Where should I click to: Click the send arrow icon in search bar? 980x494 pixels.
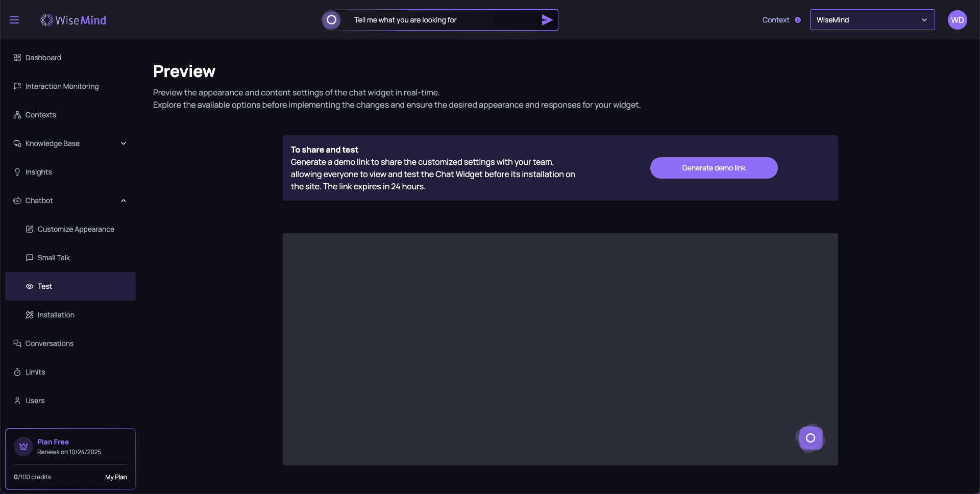pyautogui.click(x=547, y=20)
